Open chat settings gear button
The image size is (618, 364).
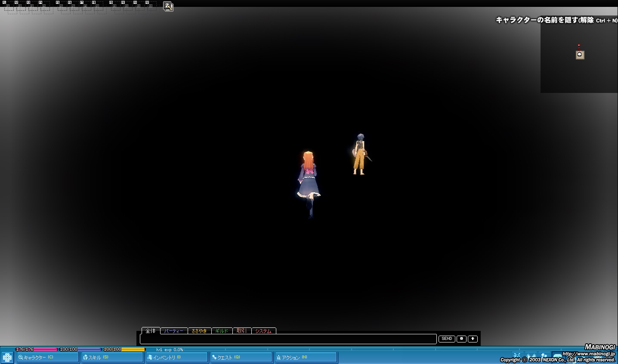tap(461, 339)
